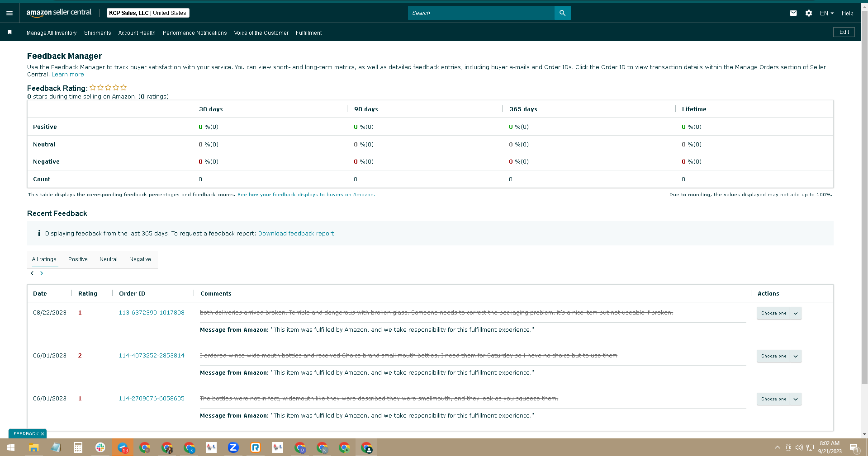Open the Chrome profile with blue k badge

(189, 447)
